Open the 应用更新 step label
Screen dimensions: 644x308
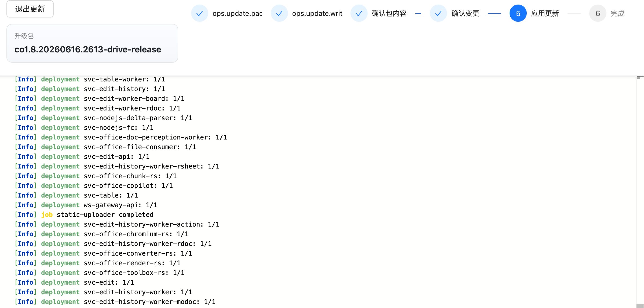(x=545, y=13)
